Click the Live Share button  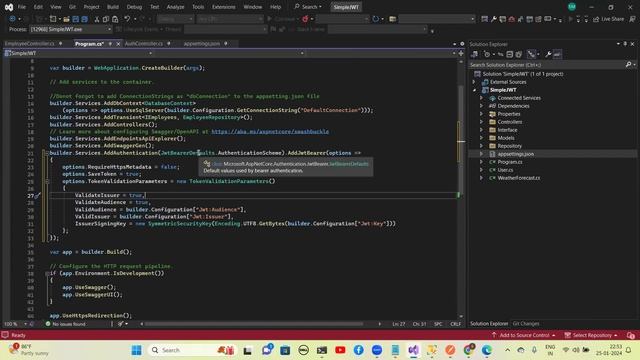[x=608, y=19]
